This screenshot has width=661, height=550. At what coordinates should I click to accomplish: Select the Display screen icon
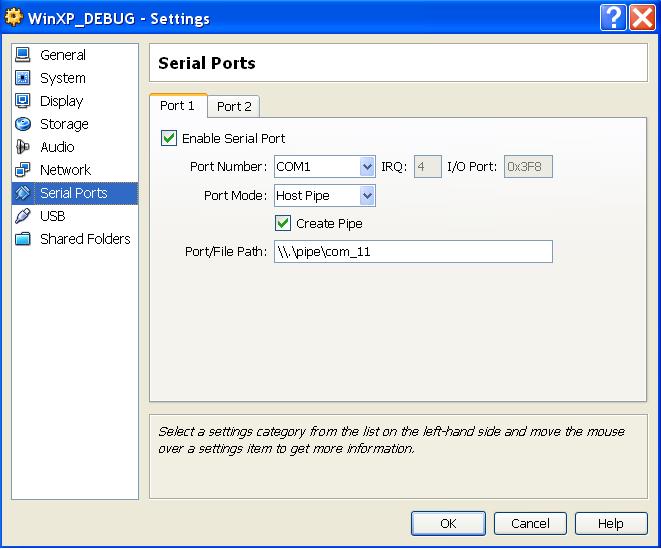pyautogui.click(x=23, y=101)
